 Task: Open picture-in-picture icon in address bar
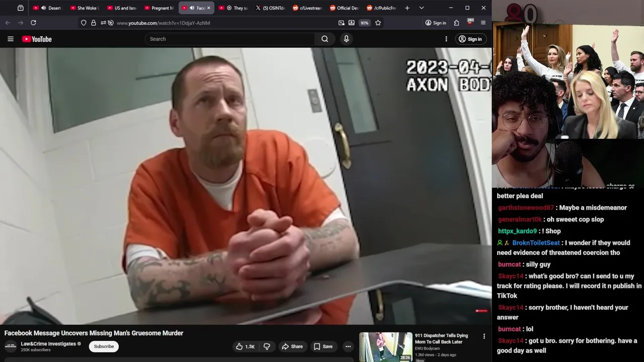tap(342, 23)
